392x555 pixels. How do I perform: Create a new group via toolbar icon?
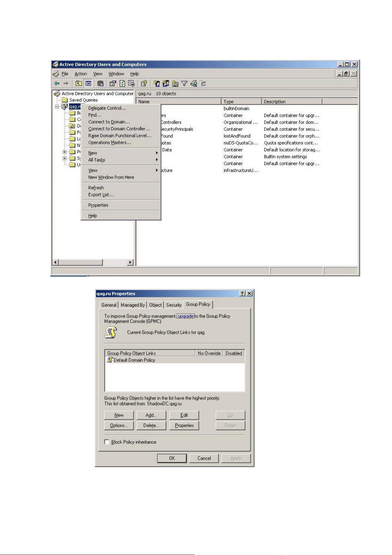click(166, 84)
